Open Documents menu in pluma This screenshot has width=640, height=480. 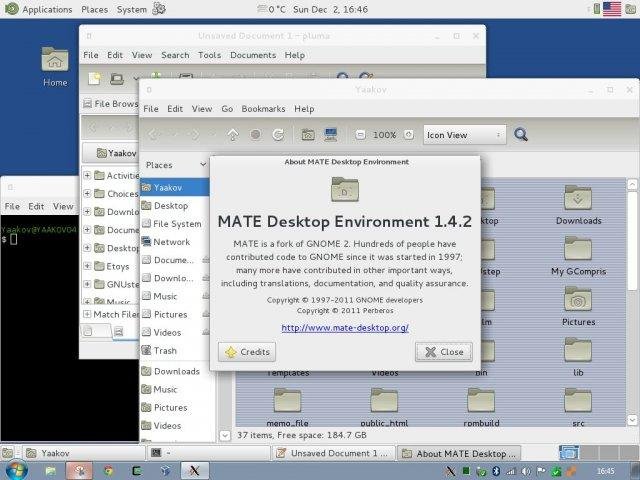click(253, 55)
